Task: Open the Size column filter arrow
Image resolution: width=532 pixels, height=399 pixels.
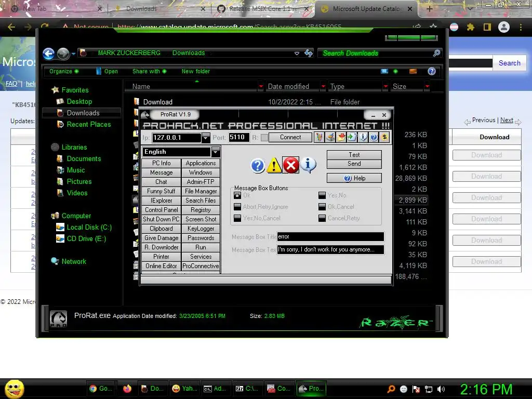Action: pyautogui.click(x=427, y=87)
